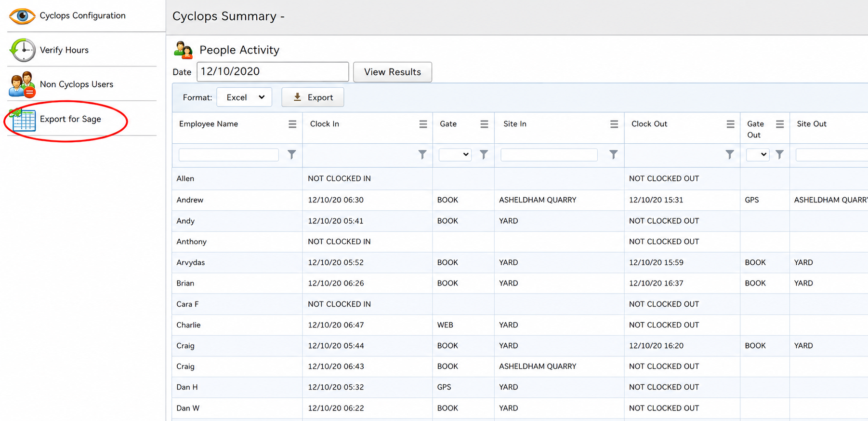Viewport: 868px width, 421px height.
Task: Open Verify Hours clock icon
Action: click(23, 50)
